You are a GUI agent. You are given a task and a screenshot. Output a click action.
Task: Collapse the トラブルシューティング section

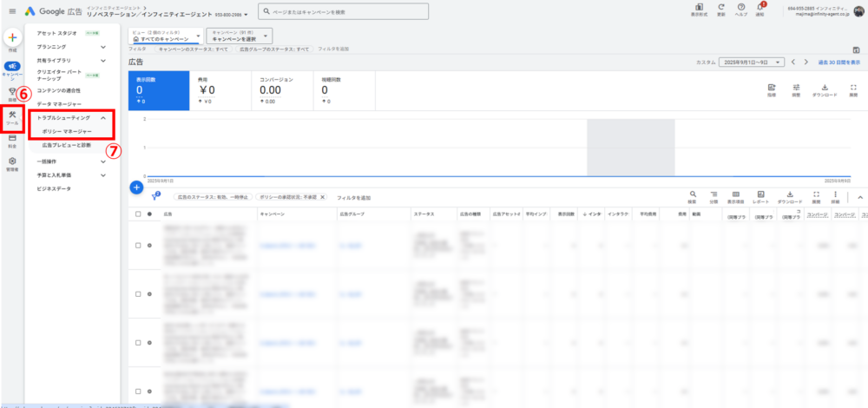point(103,117)
